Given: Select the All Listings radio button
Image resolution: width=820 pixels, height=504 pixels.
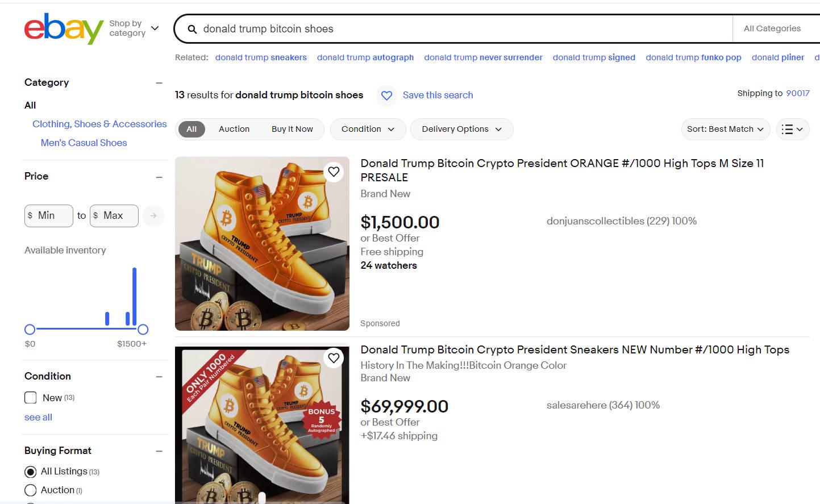Looking at the screenshot, I should tap(31, 472).
